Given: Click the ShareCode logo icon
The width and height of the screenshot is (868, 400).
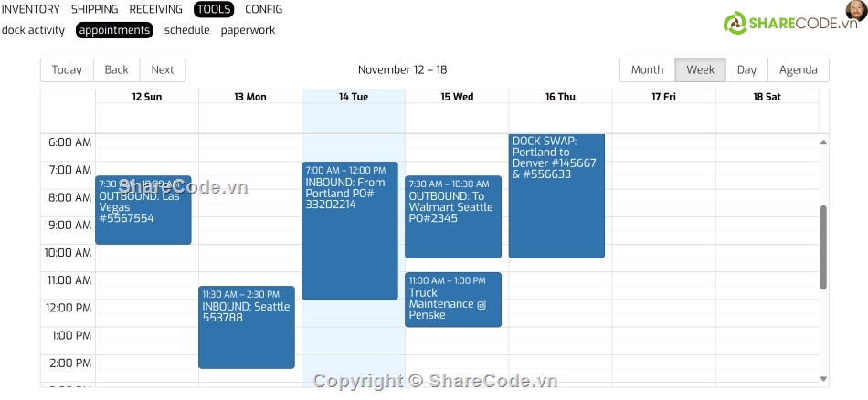Looking at the screenshot, I should coord(735,24).
